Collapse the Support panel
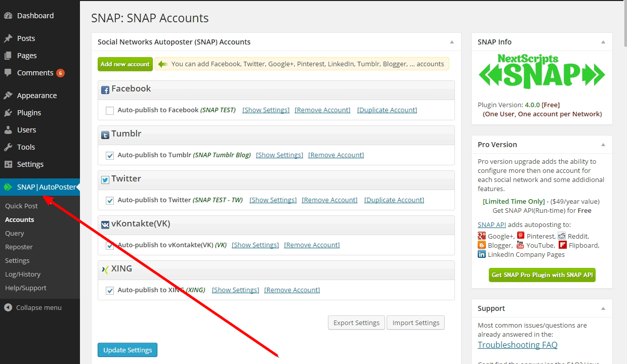 click(603, 308)
